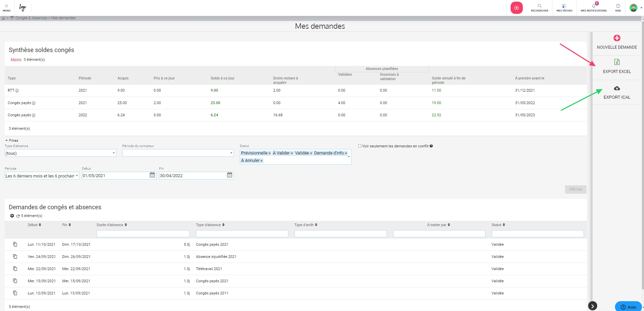Click the Nouvelle Demande plus icon
Screen dimensions: 644x311
617,38
